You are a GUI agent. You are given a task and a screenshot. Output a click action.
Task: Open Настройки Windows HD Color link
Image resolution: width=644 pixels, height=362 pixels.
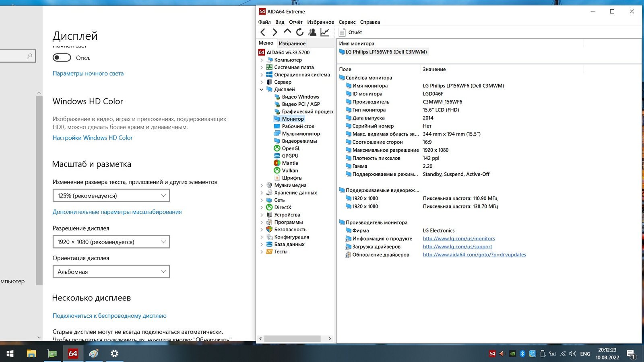coord(93,138)
